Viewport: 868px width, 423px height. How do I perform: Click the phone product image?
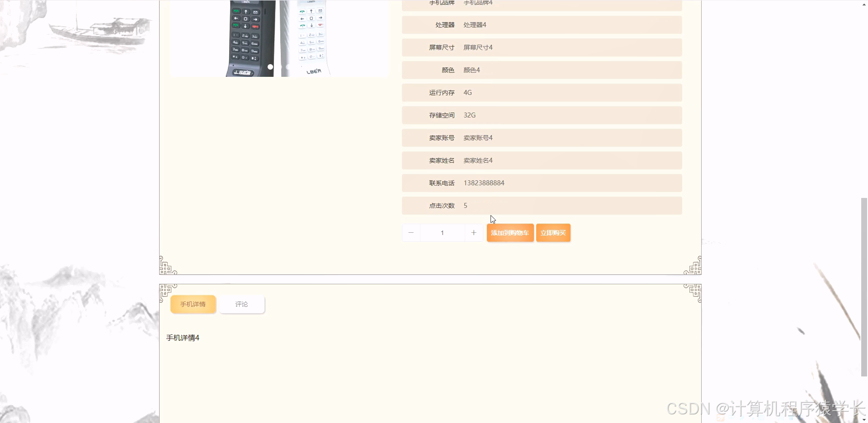tap(279, 38)
